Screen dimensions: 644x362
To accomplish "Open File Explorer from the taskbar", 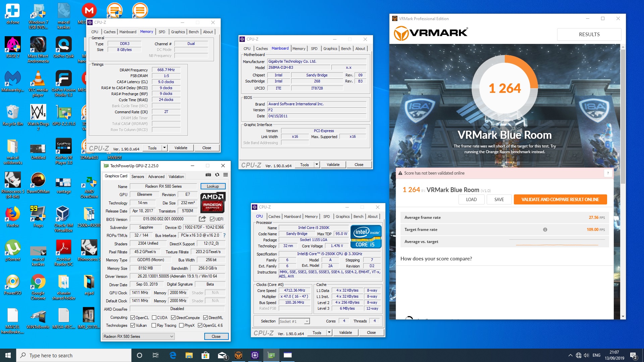I will point(189,355).
